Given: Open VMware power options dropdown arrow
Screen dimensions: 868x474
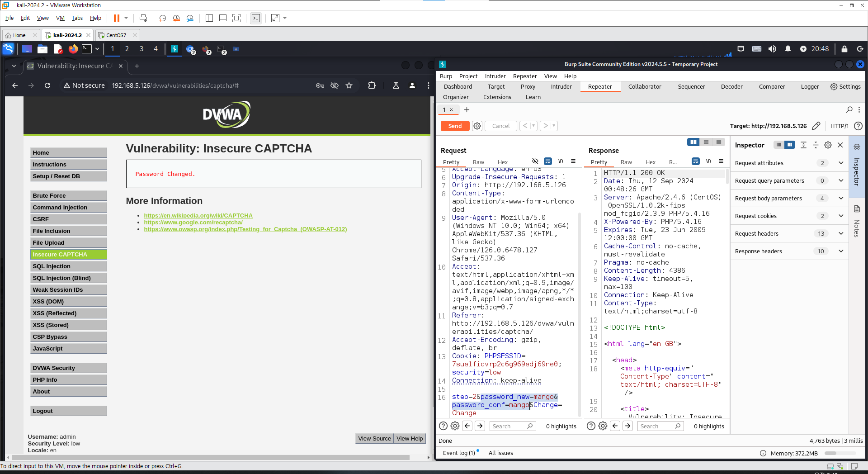Looking at the screenshot, I should coord(126,18).
